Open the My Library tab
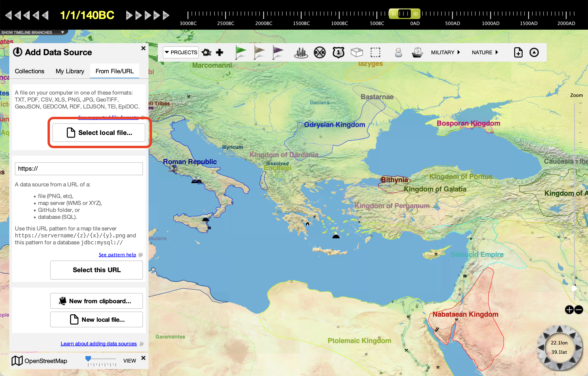The width and height of the screenshot is (588, 376). pos(70,71)
